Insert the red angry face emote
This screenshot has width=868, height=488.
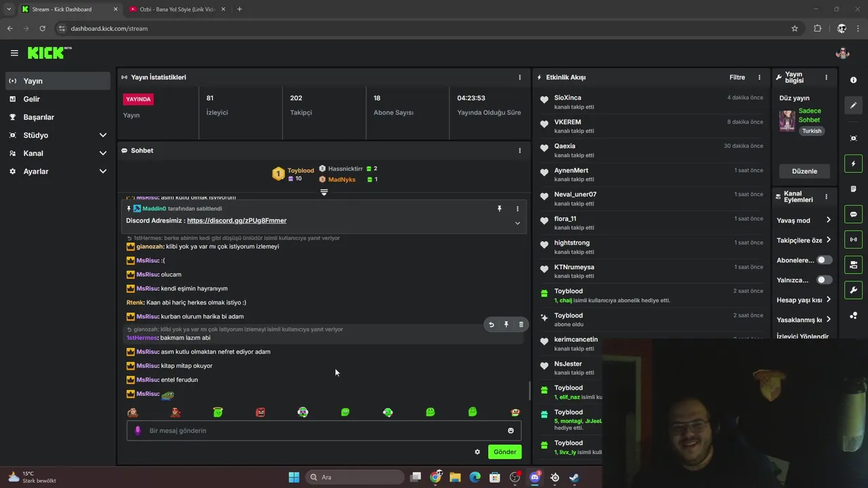[x=260, y=411]
